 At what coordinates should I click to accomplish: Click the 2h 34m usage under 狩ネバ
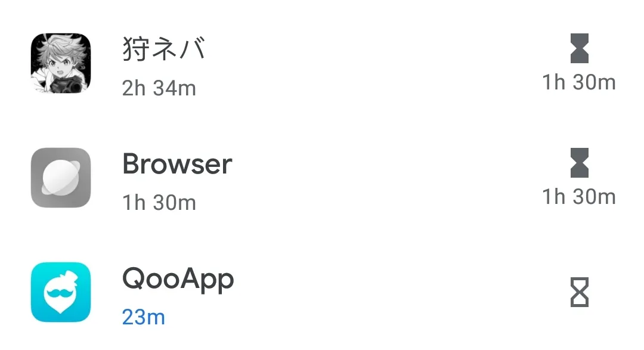(x=159, y=88)
